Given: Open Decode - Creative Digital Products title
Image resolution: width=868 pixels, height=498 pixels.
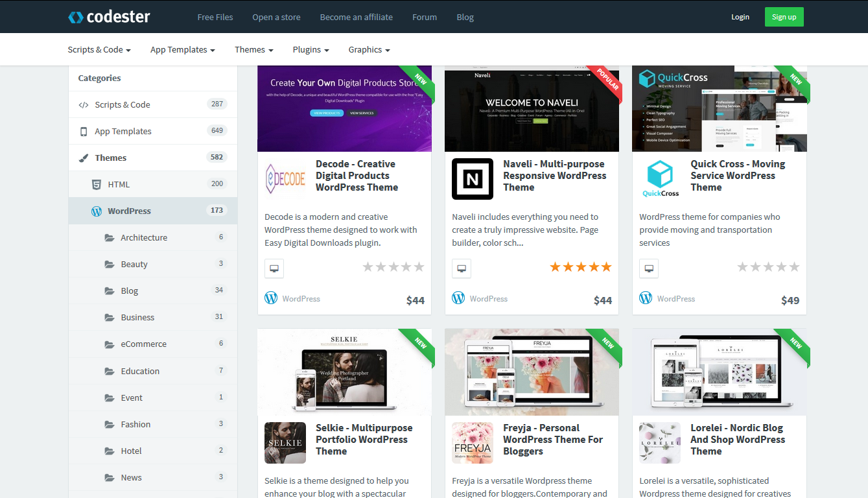Looking at the screenshot, I should tap(357, 176).
